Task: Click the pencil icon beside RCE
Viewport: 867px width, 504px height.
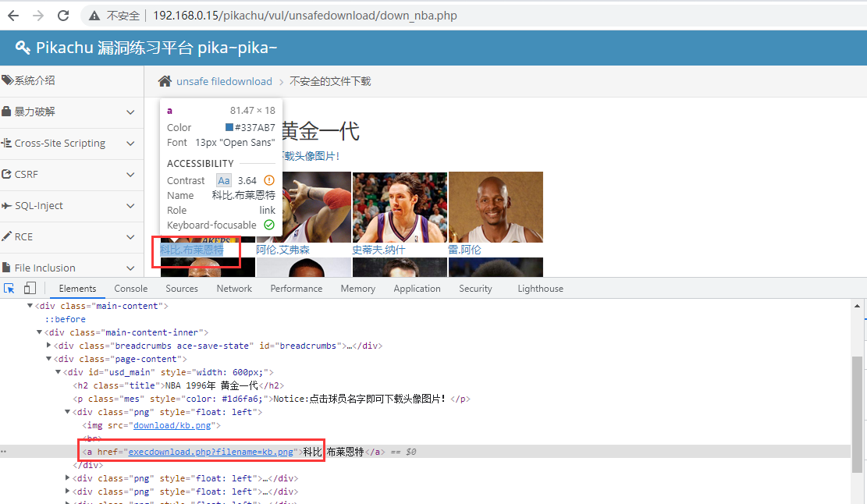Action: [7, 236]
